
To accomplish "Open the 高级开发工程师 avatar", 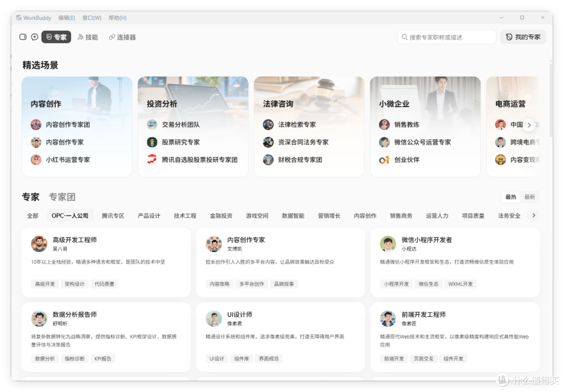I will click(39, 244).
